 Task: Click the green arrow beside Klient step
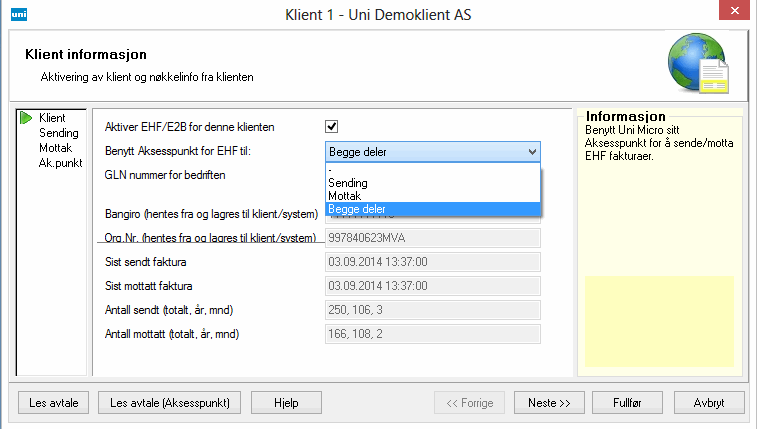coord(26,118)
